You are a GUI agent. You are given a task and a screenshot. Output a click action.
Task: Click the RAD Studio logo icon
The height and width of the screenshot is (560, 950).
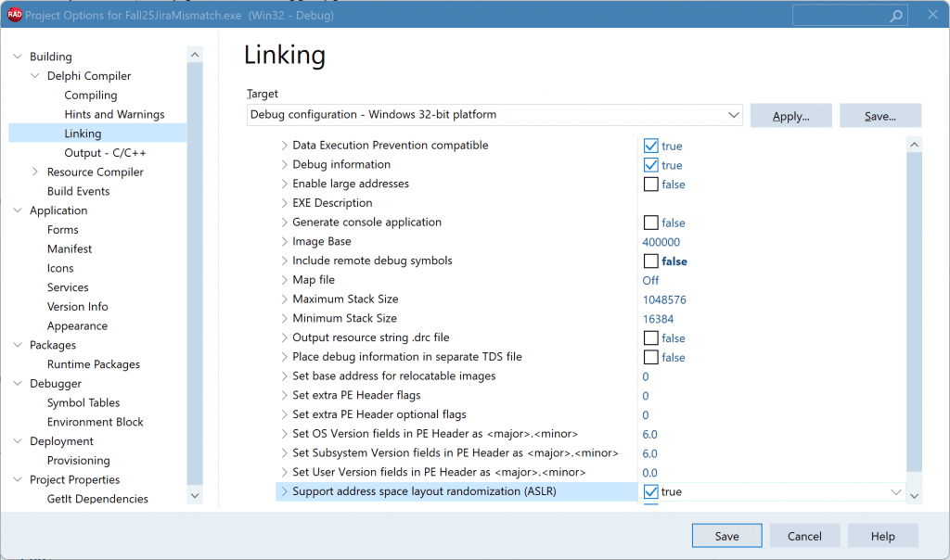point(15,15)
